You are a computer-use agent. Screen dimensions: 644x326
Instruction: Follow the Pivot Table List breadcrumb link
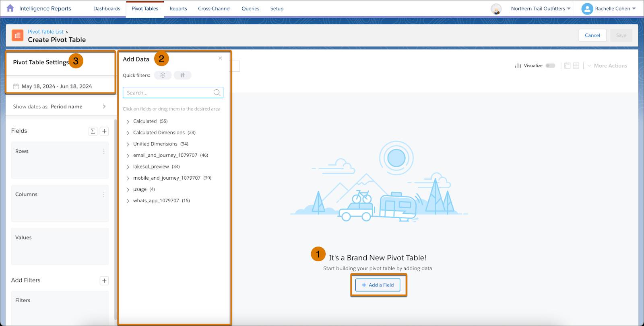(45, 32)
